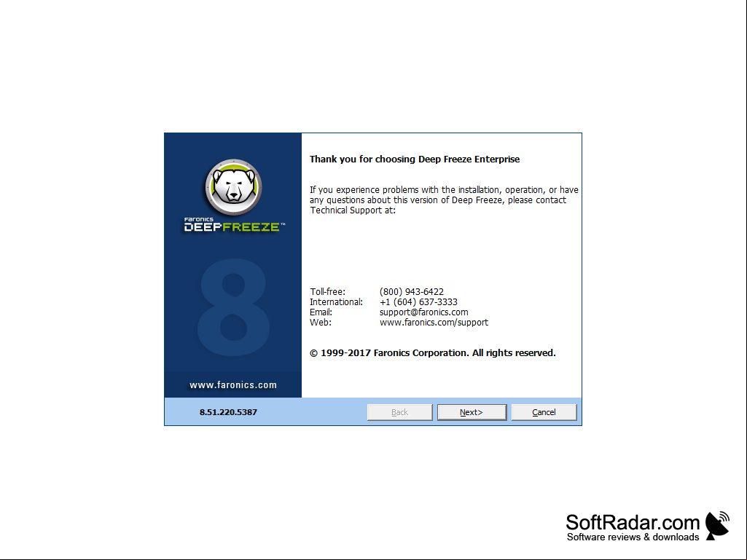Click the copyright line 1999-2017 Faronics Corporation

pyautogui.click(x=433, y=353)
